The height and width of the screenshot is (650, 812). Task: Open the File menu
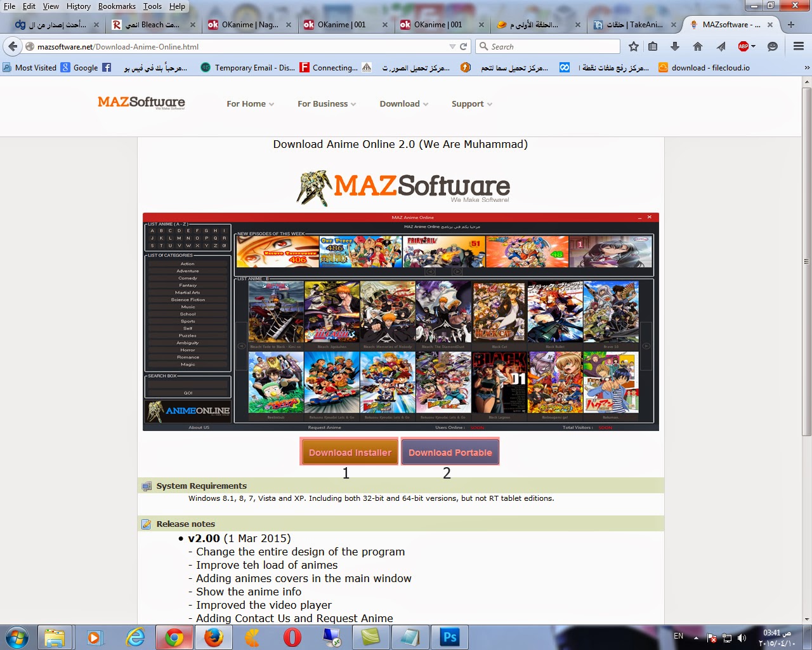coord(10,6)
